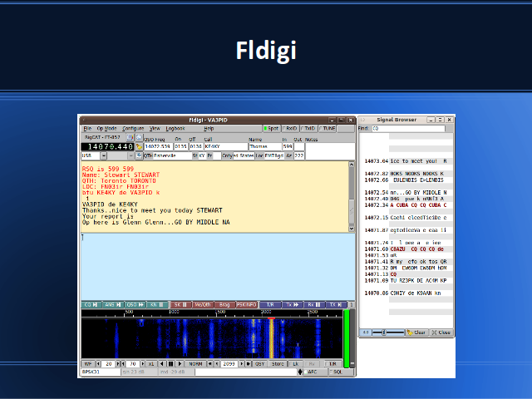Click the QSO macro button
This screenshot has height=399, width=532.
135,305
